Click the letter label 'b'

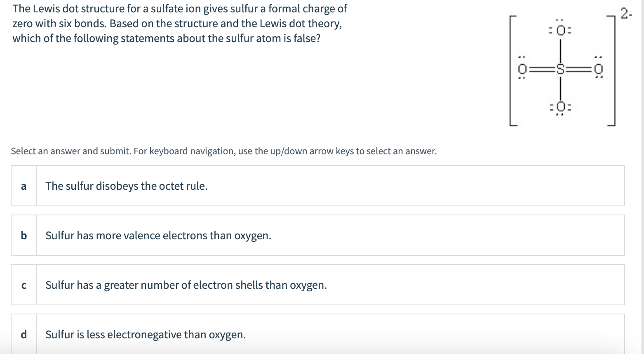24,235
